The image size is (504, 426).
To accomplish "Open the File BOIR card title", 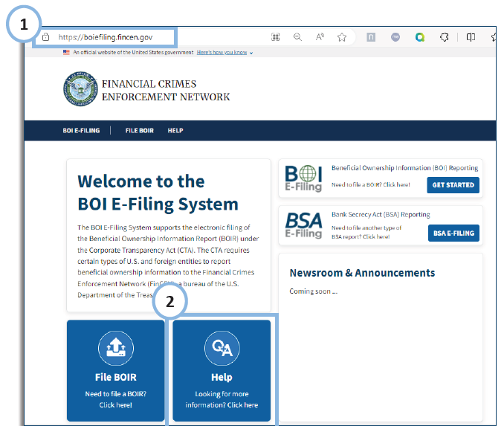I will click(x=116, y=377).
